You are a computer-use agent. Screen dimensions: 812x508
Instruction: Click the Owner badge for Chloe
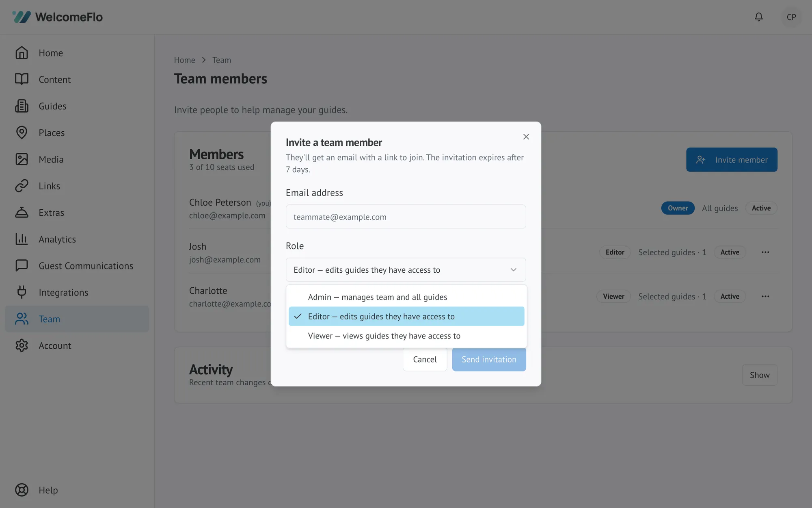[678, 208]
